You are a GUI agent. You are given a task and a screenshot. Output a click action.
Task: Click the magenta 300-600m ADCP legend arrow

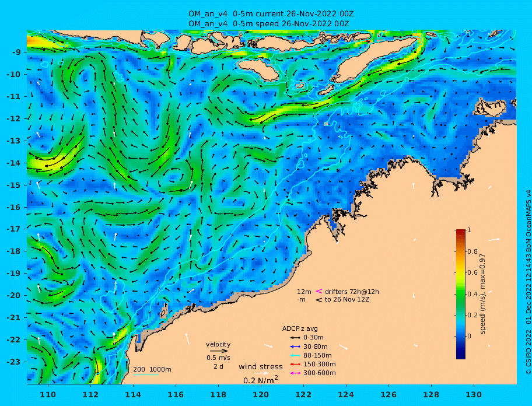(x=295, y=373)
